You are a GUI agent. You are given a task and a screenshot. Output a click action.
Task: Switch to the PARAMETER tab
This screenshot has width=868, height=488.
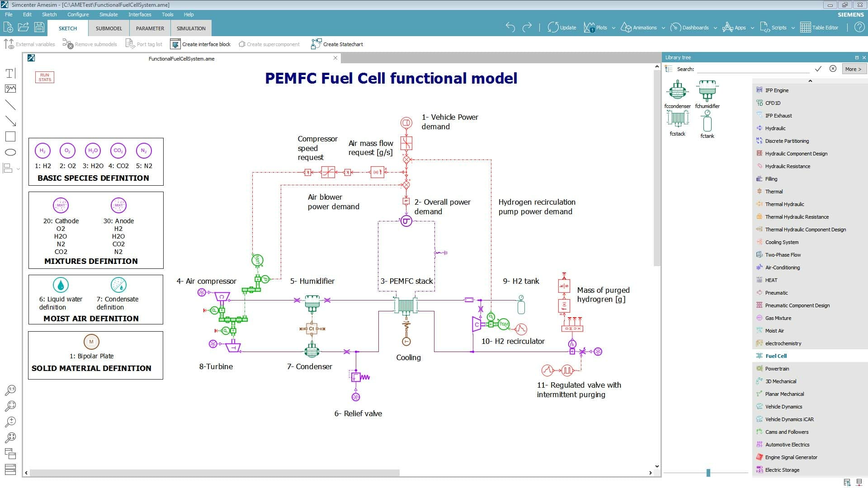150,28
